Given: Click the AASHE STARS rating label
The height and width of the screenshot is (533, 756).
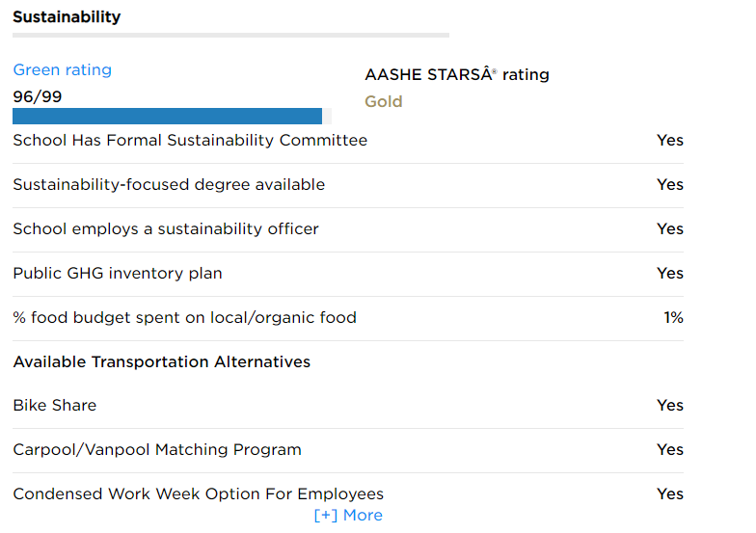Looking at the screenshot, I should [457, 75].
